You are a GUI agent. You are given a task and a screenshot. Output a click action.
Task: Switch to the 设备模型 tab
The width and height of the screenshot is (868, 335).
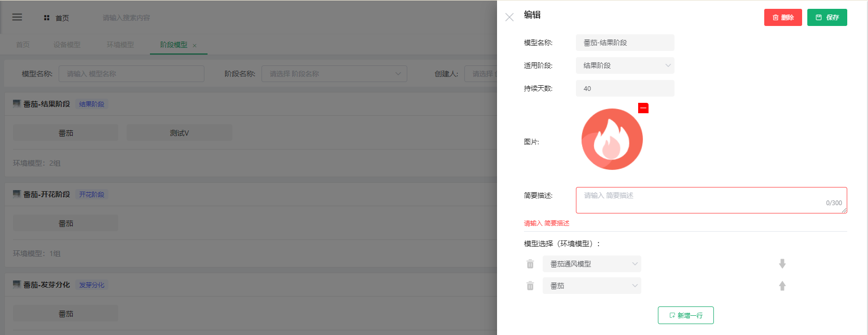pos(66,45)
